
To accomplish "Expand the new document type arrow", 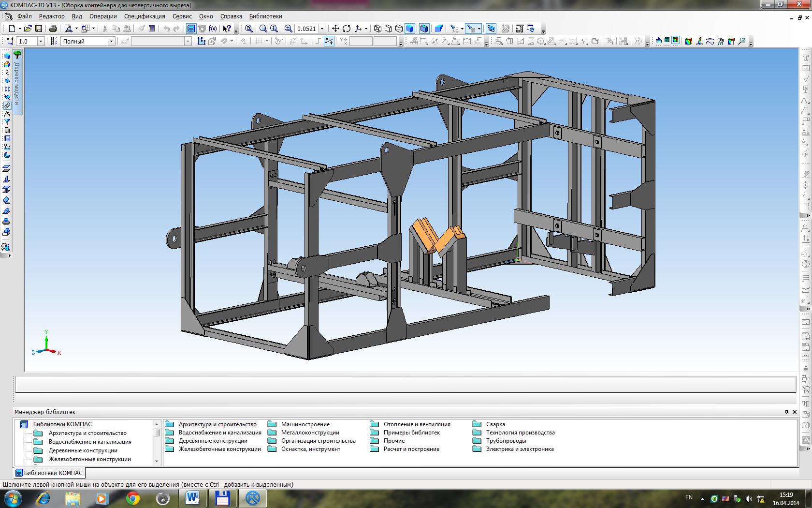I will pos(20,29).
